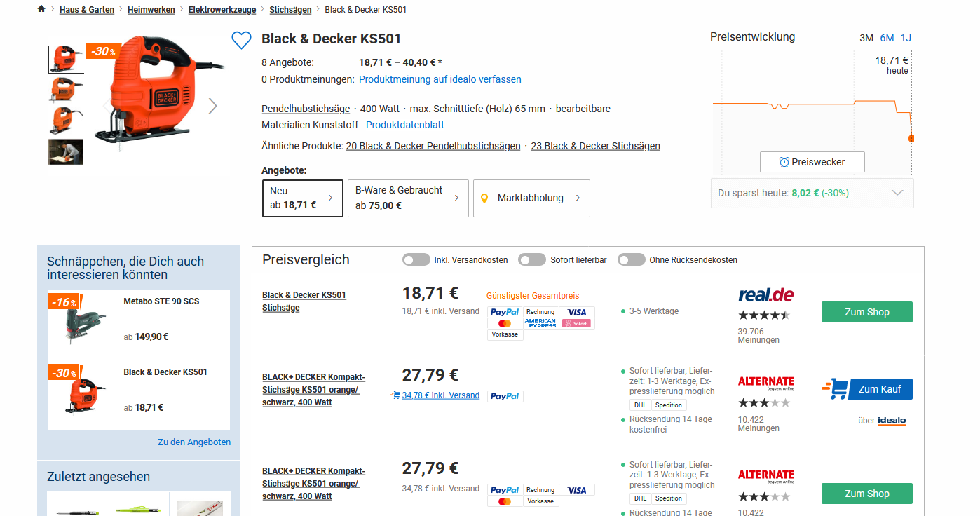Open the Produktdatenblatt link

pyautogui.click(x=404, y=125)
